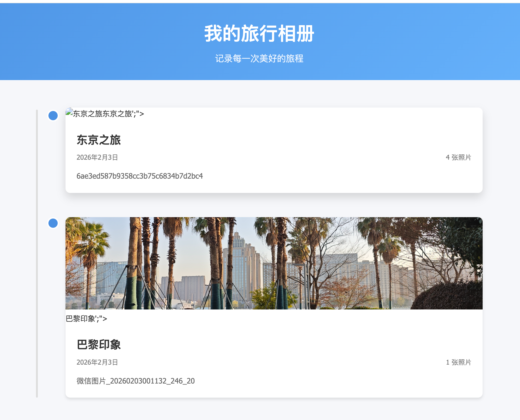Click the hash description starting with 6ae3ed587b

pyautogui.click(x=140, y=176)
